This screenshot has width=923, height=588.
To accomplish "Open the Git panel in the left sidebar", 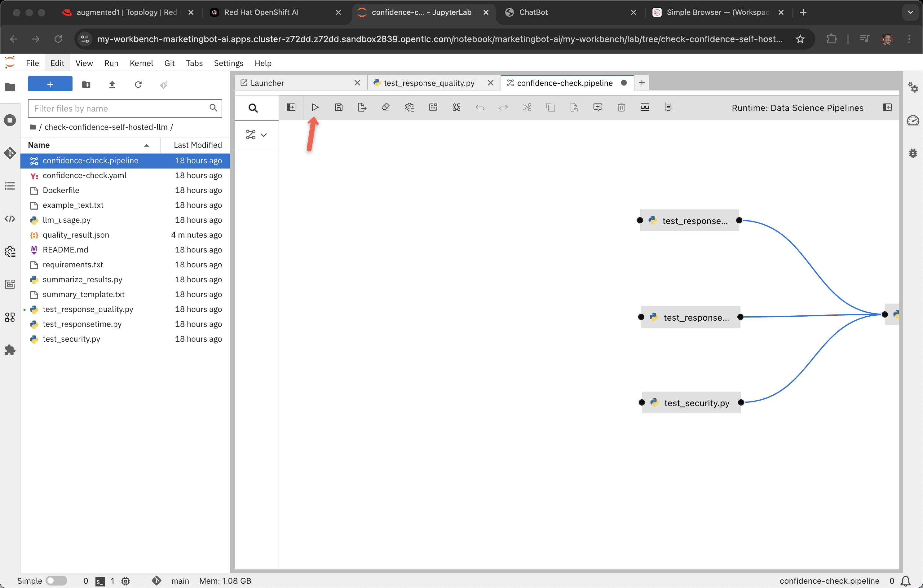I will (x=10, y=153).
